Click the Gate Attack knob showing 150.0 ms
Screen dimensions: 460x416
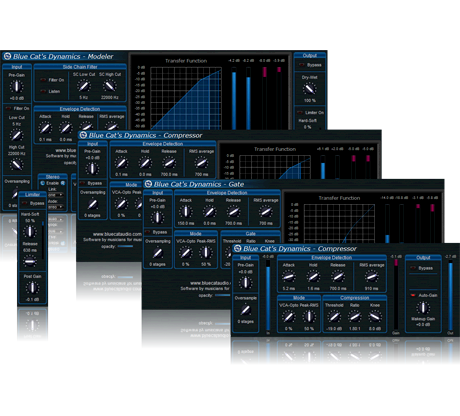[x=185, y=211]
